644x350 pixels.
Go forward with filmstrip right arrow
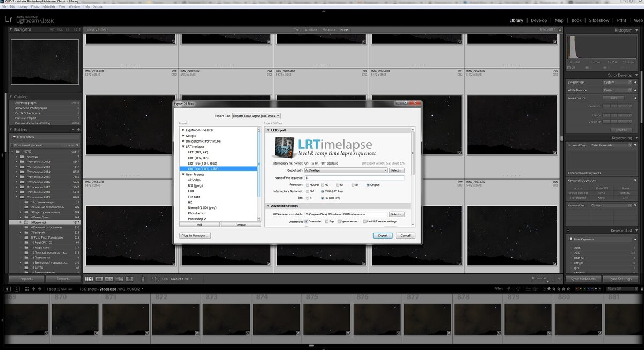click(40, 289)
